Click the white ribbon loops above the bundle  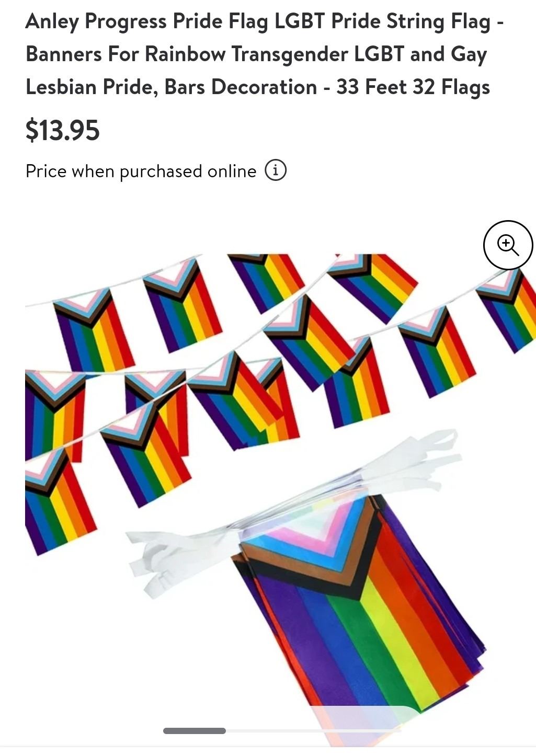click(413, 460)
